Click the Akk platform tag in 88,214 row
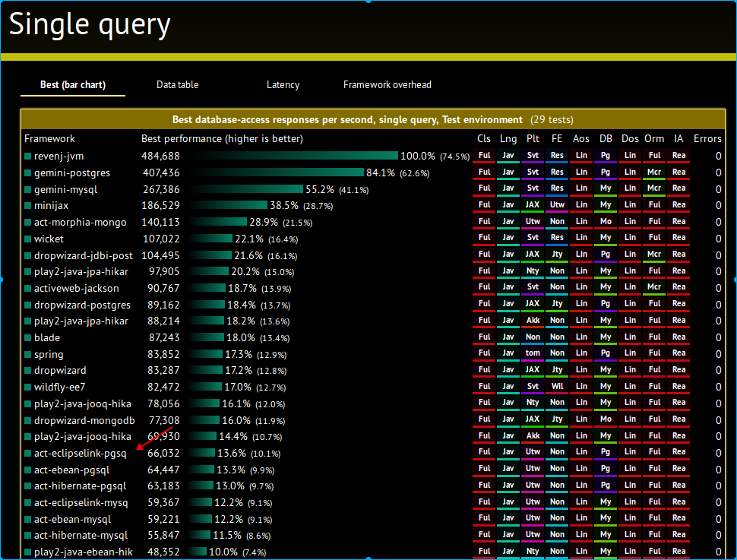The image size is (737, 560). (533, 320)
